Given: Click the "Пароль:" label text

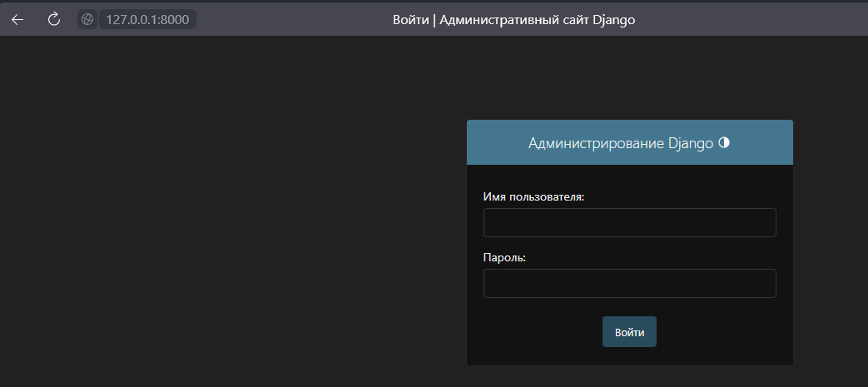Looking at the screenshot, I should pos(504,258).
